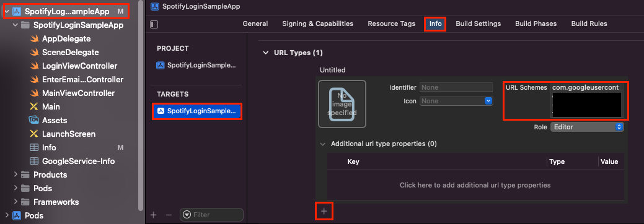The image size is (644, 224).
Task: Switch to Build Settings tab
Action: tap(478, 24)
